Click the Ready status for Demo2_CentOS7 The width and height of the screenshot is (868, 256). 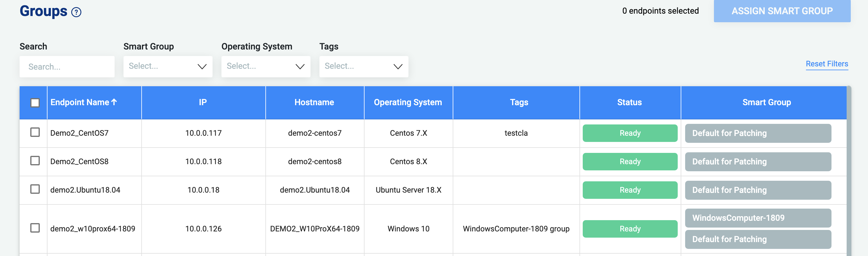point(630,133)
